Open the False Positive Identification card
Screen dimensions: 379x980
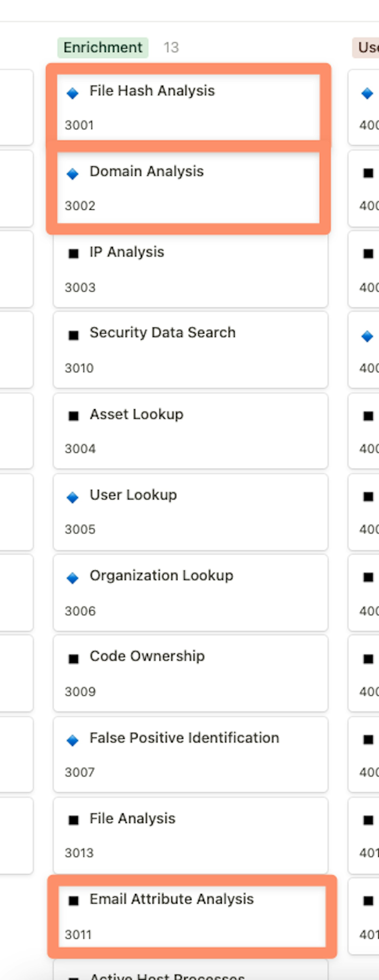pos(191,755)
